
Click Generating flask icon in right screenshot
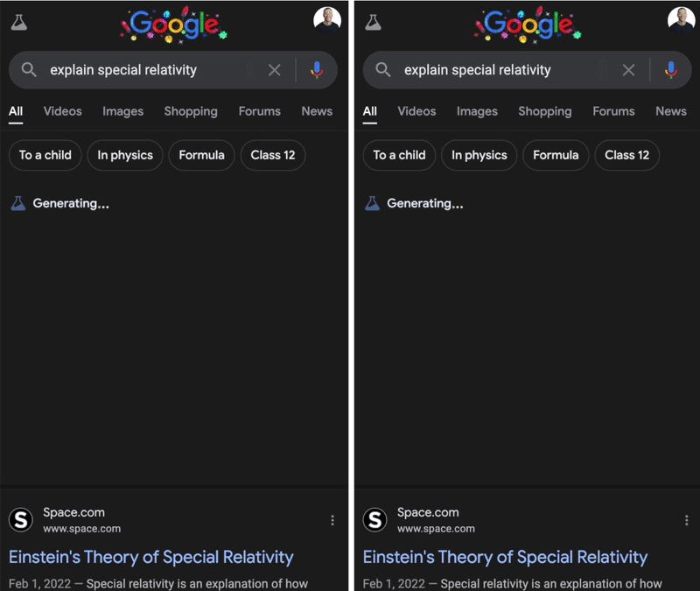[x=372, y=203]
